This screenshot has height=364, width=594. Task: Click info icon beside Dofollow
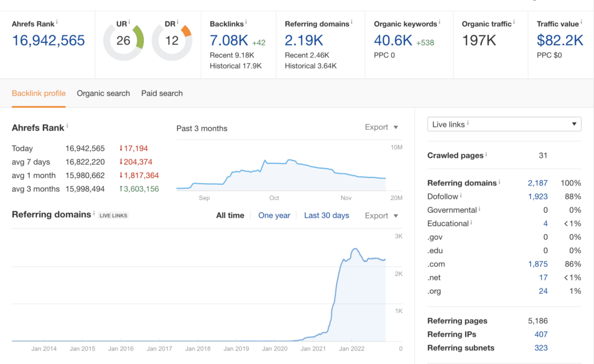point(461,195)
